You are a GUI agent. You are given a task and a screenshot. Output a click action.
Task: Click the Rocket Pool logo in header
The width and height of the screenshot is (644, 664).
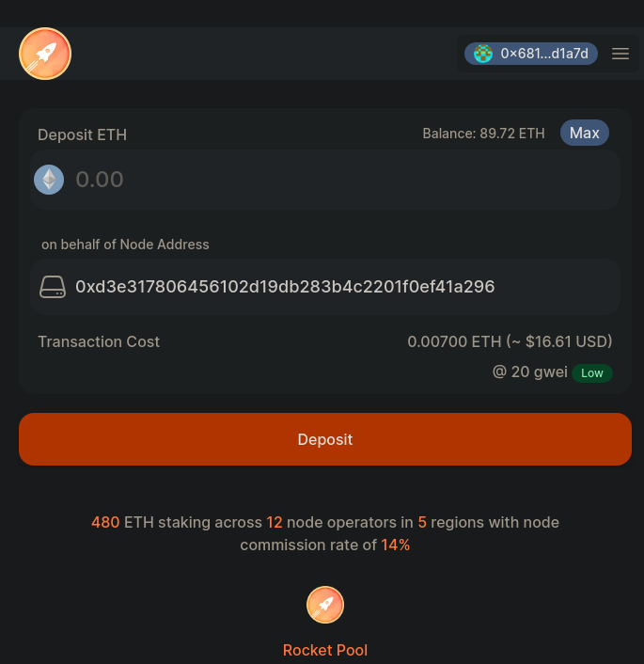point(45,54)
